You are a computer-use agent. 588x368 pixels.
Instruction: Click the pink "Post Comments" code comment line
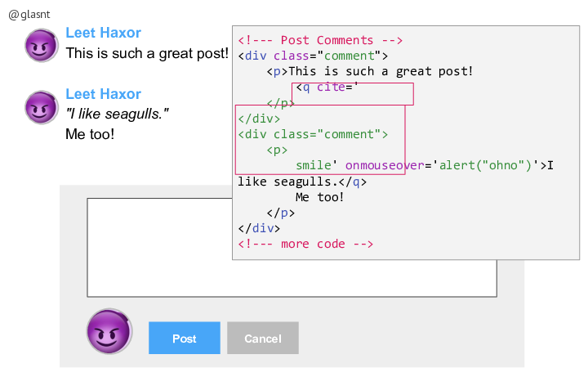[320, 40]
